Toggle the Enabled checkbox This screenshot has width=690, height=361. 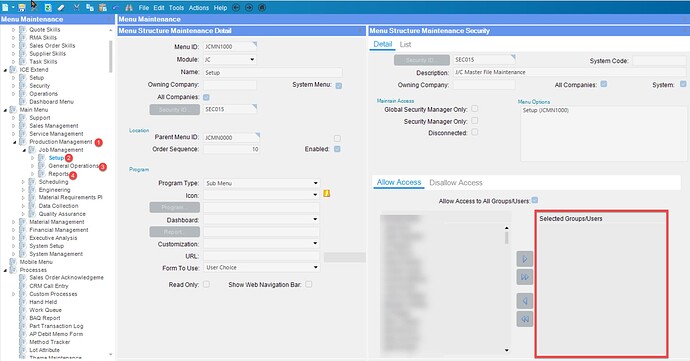coord(337,149)
